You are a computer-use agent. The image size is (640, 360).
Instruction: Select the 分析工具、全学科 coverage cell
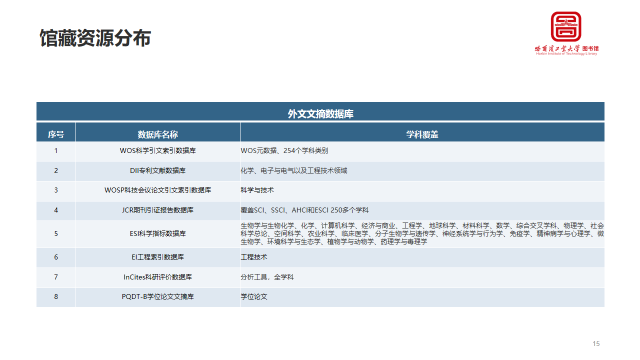pyautogui.click(x=422, y=277)
